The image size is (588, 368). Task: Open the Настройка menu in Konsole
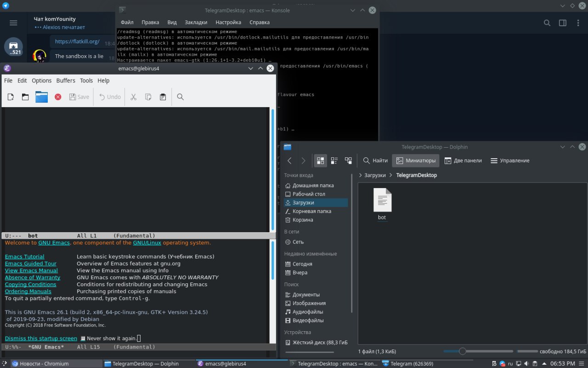click(228, 22)
